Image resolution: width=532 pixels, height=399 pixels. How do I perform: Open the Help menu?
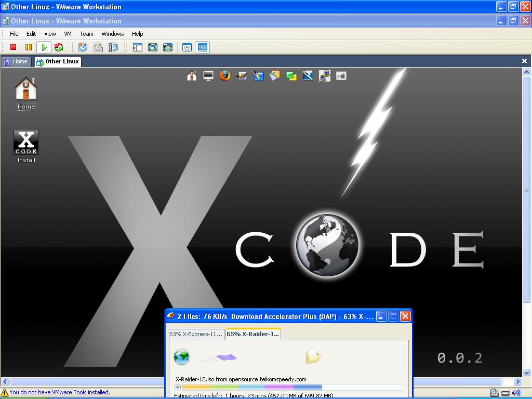click(137, 34)
